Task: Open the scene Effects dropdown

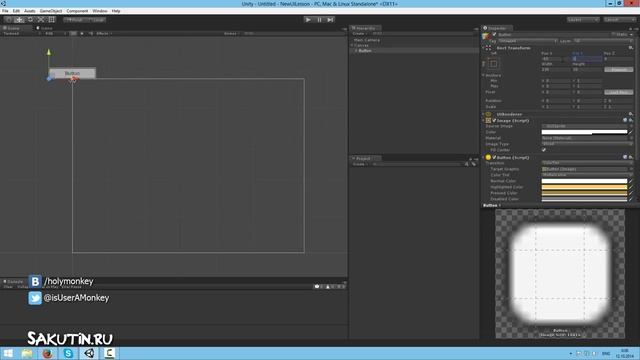Action: 104,33
